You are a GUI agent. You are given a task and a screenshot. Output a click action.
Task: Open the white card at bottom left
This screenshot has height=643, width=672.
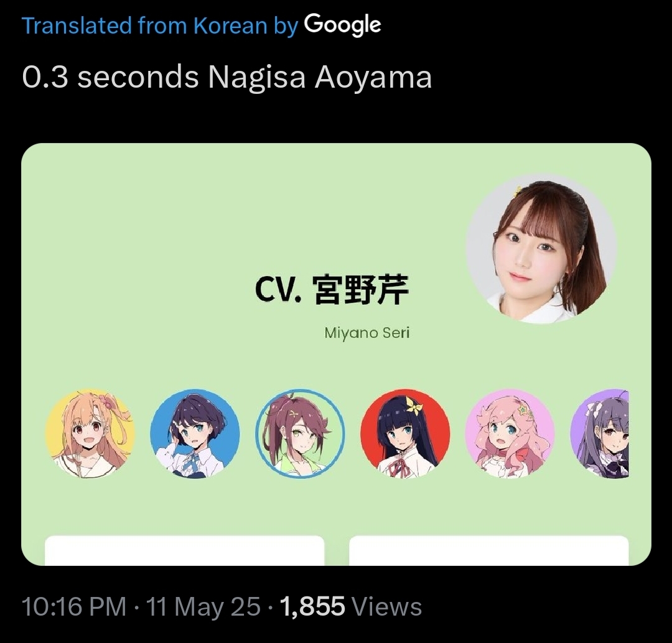(184, 550)
